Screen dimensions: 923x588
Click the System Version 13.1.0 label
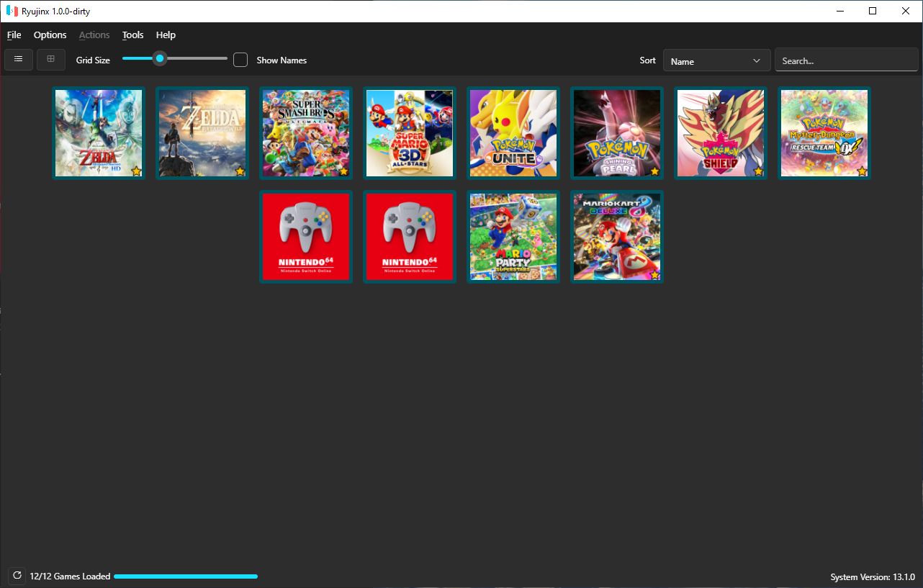873,576
